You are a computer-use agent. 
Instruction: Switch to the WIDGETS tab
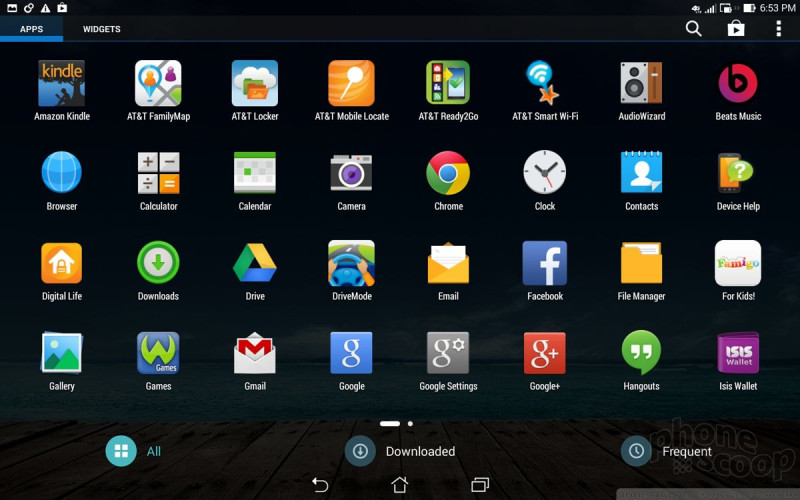pos(102,29)
